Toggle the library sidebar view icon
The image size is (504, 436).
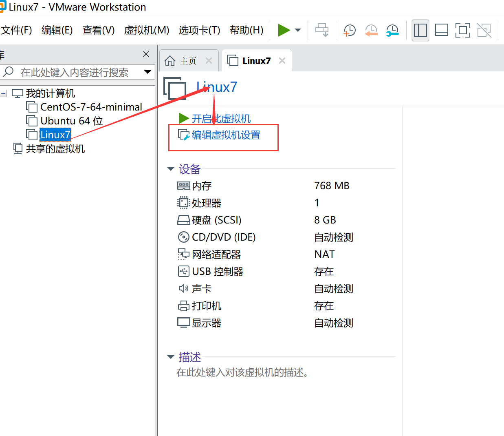tap(420, 30)
